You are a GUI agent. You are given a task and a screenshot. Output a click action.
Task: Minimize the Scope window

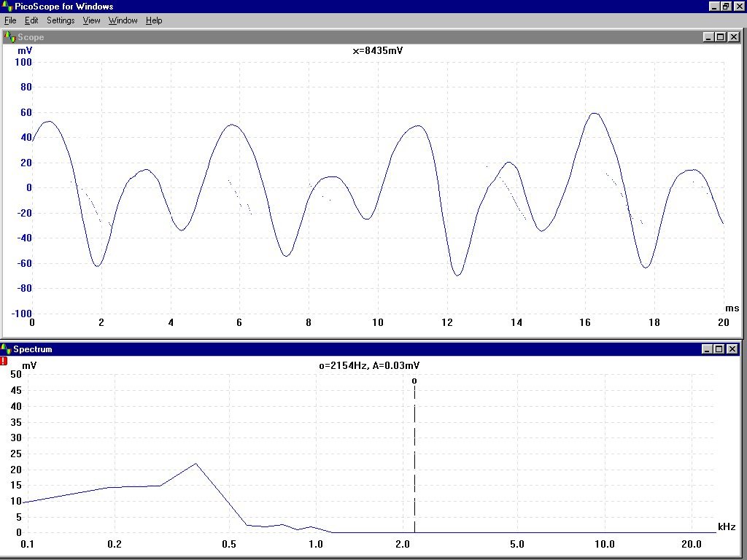(708, 37)
